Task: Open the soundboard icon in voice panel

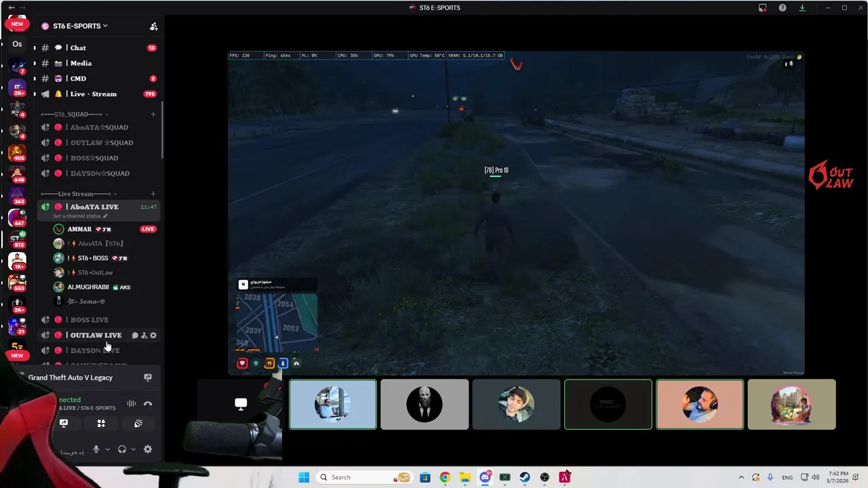Action: point(138,424)
